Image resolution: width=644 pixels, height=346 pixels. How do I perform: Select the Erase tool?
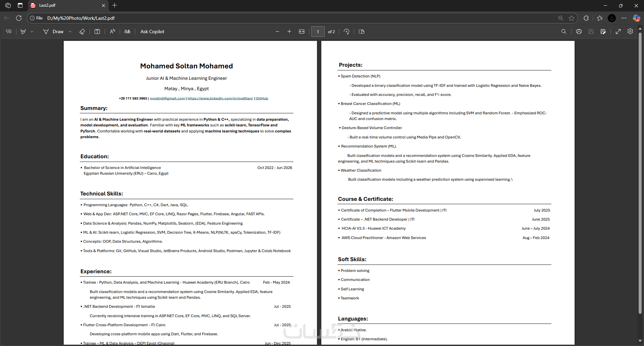coord(82,32)
